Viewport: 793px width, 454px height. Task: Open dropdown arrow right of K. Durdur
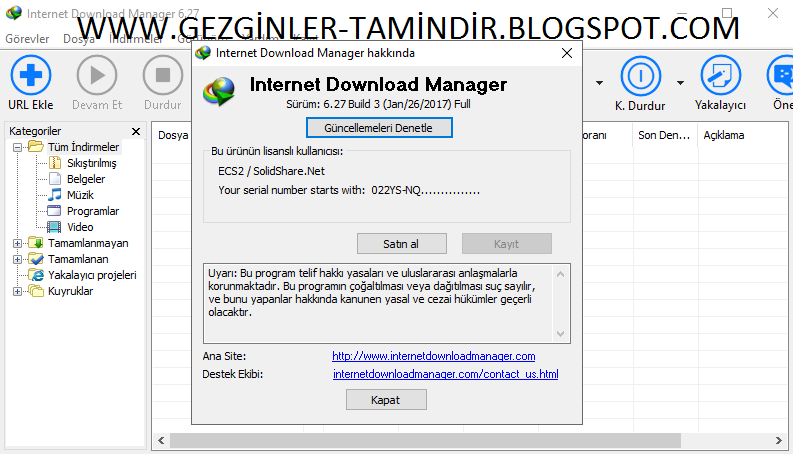pos(680,83)
